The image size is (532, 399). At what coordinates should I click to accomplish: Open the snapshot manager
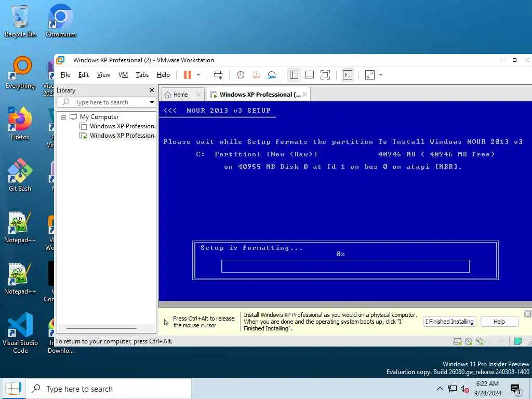click(272, 75)
